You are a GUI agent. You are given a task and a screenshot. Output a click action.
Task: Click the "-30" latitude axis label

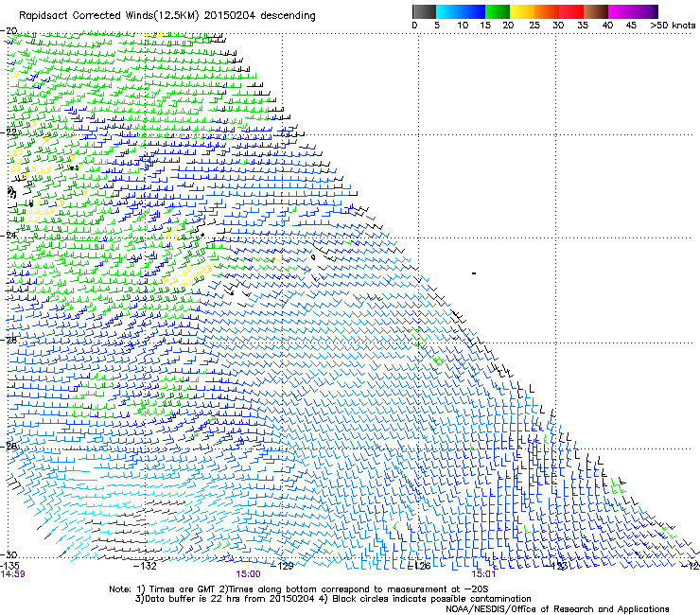click(x=9, y=554)
